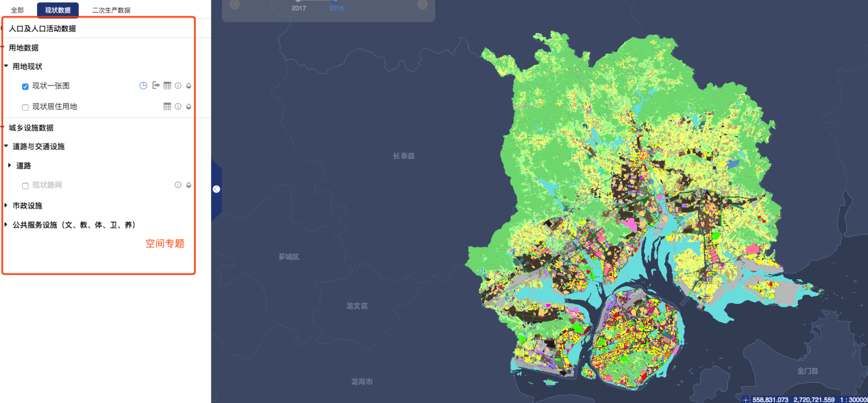The height and width of the screenshot is (403, 868).
Task: Expand the 道路 node
Action: pos(10,165)
